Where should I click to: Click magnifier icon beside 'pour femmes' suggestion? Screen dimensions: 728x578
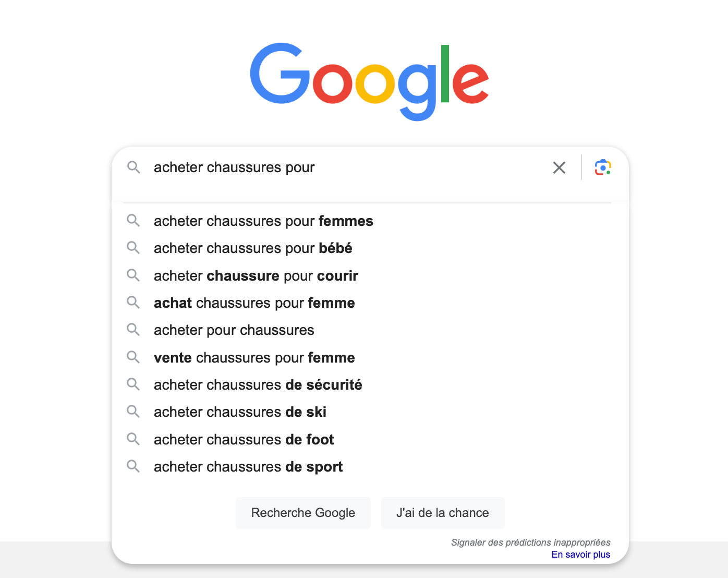coord(134,221)
